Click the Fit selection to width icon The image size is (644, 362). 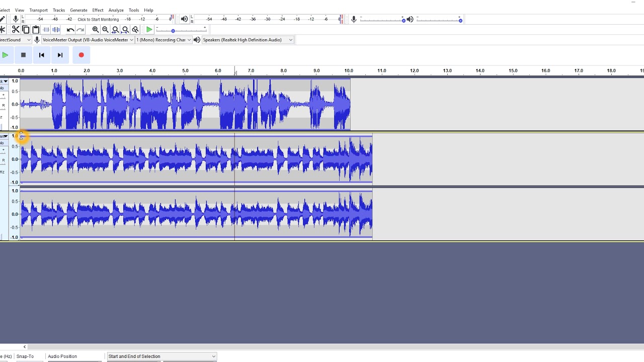click(x=115, y=30)
